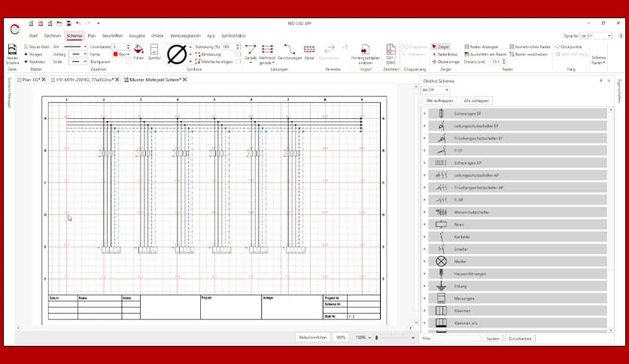Toggle the Bemassung checkbox

[238, 54]
